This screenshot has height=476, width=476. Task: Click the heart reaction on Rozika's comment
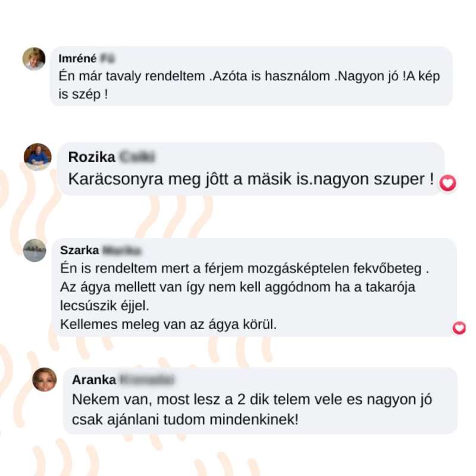point(448,183)
